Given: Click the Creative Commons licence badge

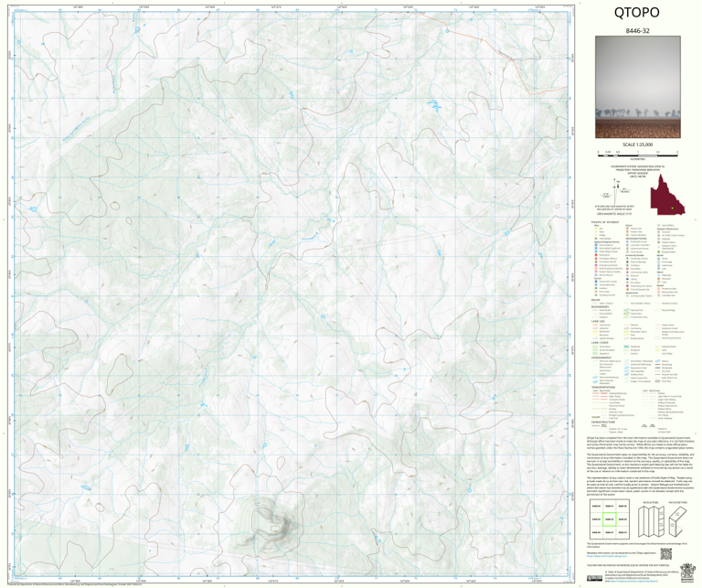Looking at the screenshot, I should click(x=594, y=578).
